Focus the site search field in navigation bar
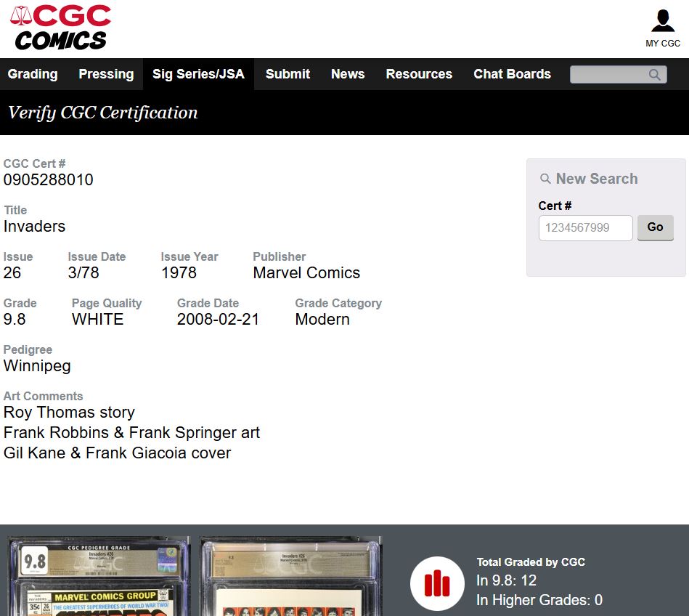 pyautogui.click(x=619, y=75)
